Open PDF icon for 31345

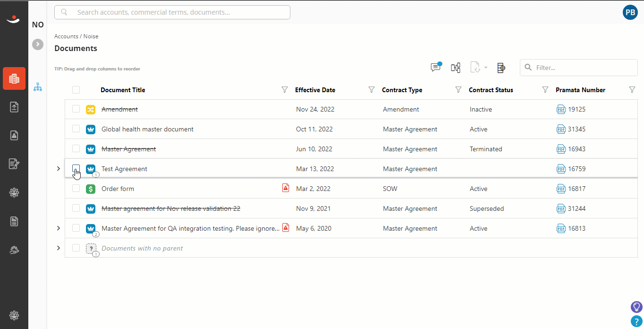click(561, 129)
